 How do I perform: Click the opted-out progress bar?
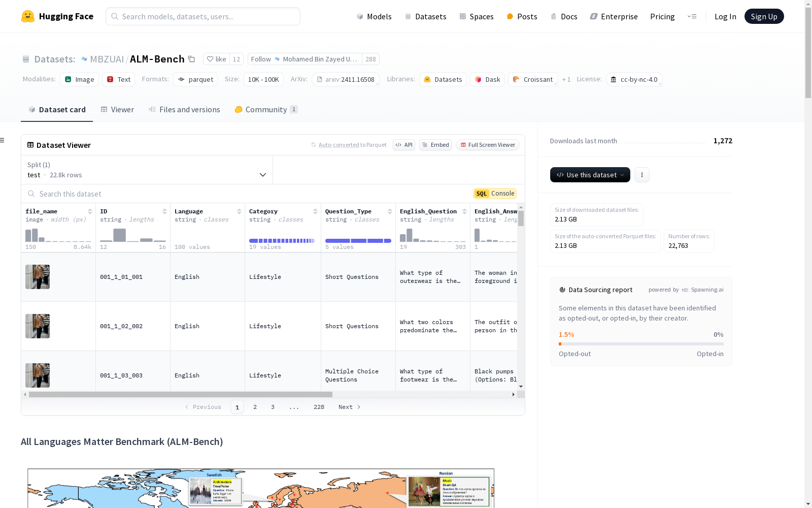(x=641, y=344)
